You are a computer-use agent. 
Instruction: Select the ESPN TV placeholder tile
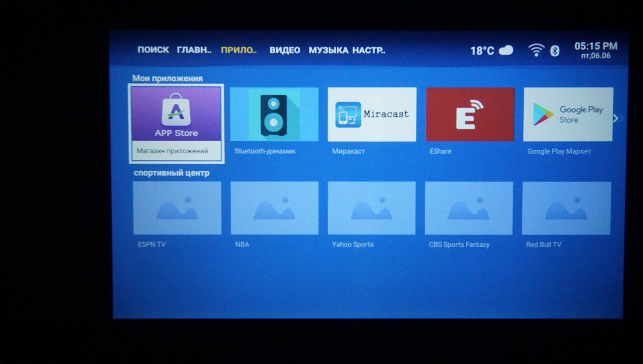(x=177, y=208)
